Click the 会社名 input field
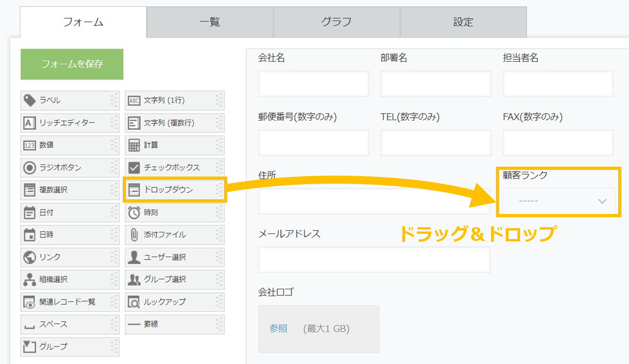Image resolution: width=629 pixels, height=364 pixels. point(314,84)
